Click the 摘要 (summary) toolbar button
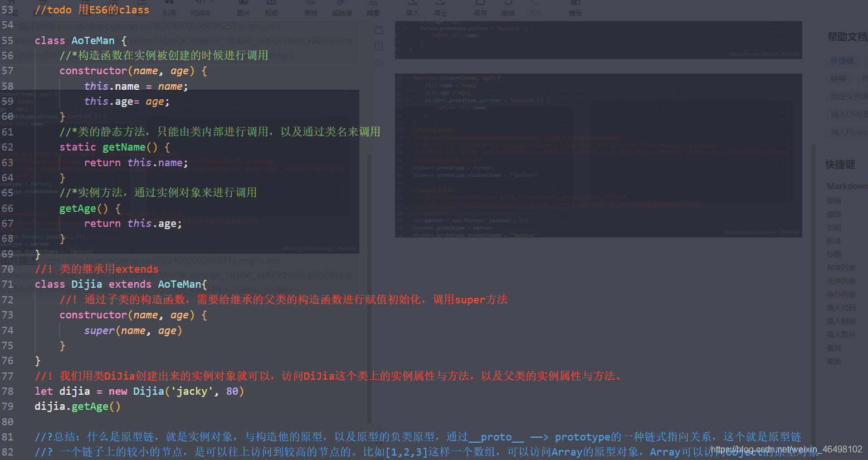Screen dimensions: 868x460 tap(373, 8)
